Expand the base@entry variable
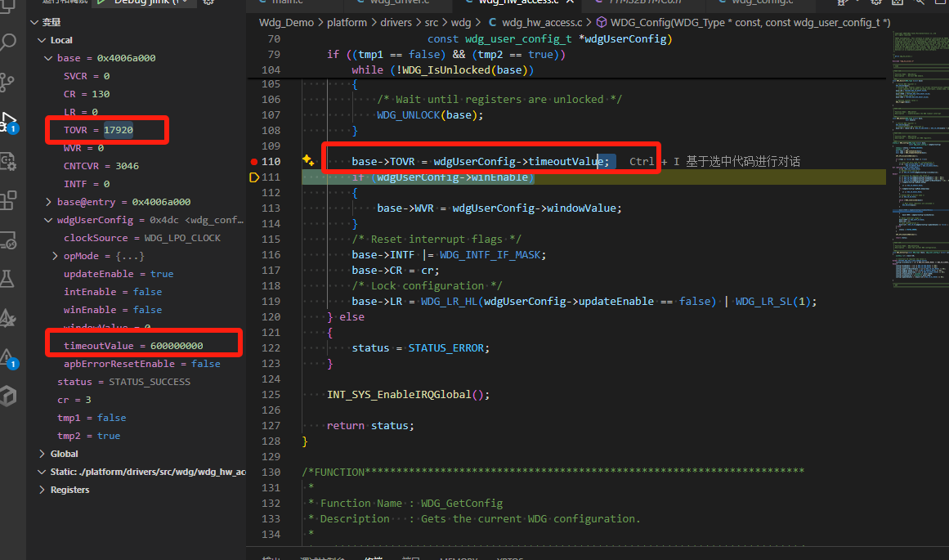 pos(48,202)
